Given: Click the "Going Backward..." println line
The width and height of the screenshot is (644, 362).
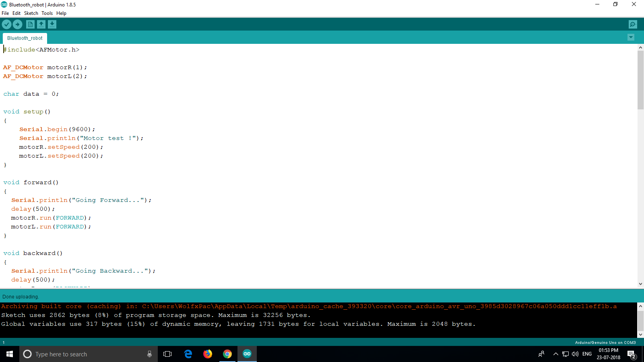Looking at the screenshot, I should [83, 271].
